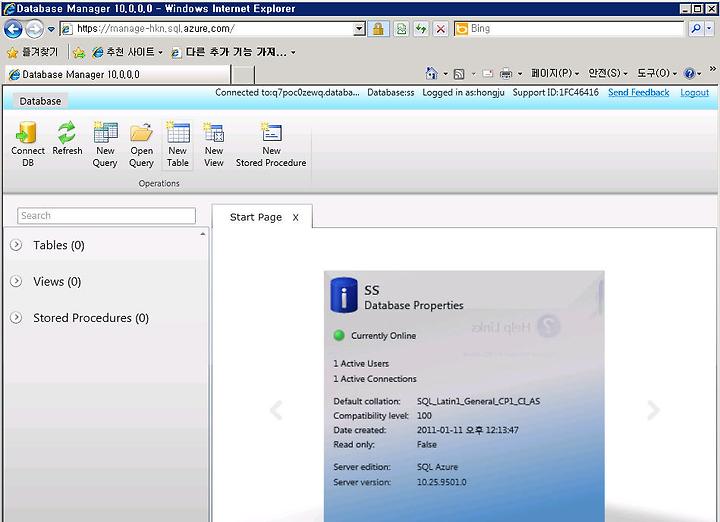Select the Database ribbon tab

(x=40, y=101)
